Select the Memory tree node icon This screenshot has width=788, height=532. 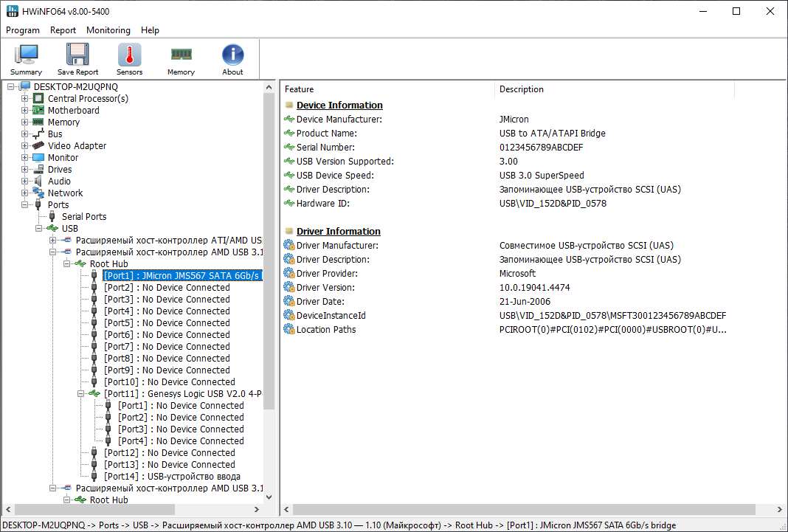(x=38, y=122)
